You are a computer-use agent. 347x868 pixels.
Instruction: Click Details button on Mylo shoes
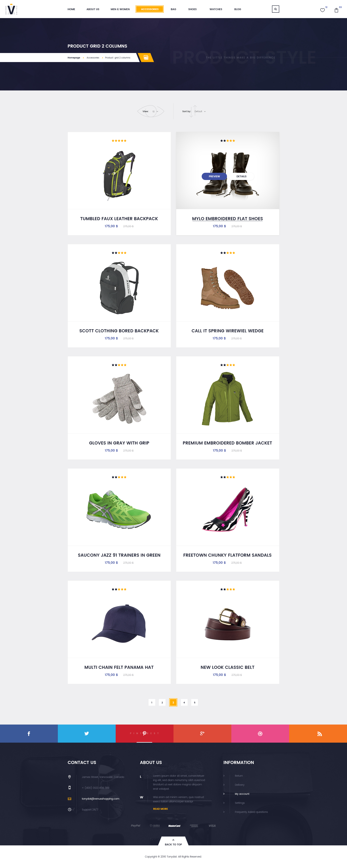(241, 176)
